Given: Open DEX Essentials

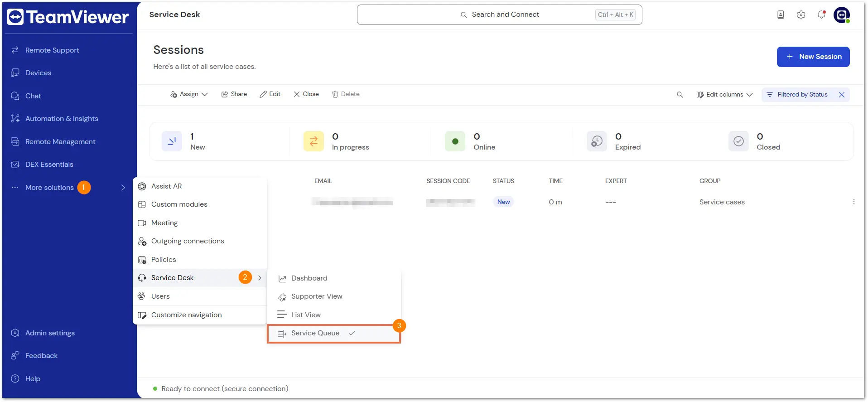Looking at the screenshot, I should tap(49, 165).
